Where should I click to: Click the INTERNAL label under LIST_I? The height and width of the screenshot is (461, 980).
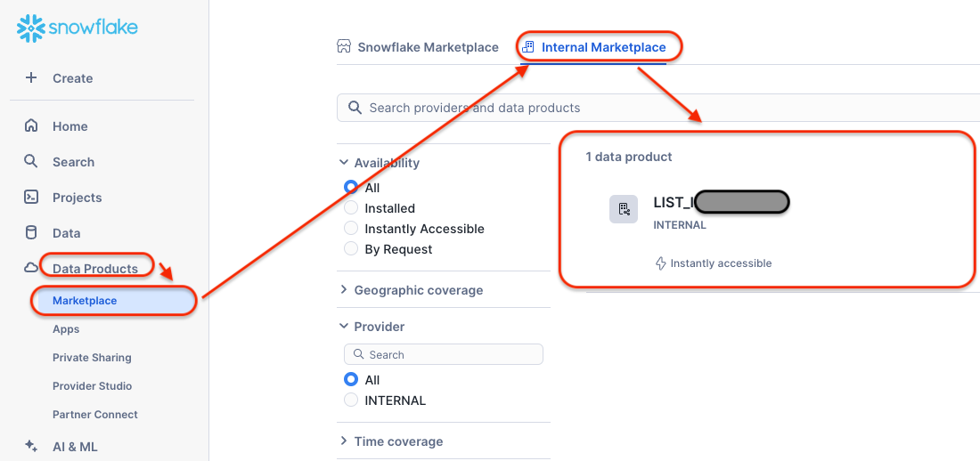680,225
